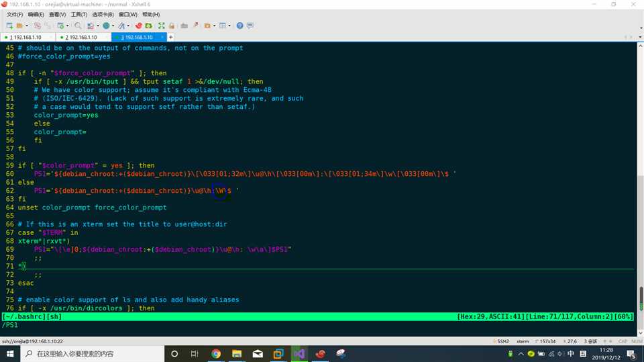Show hidden system tray icons chevron
Screen dimensions: 644x362
click(x=521, y=354)
